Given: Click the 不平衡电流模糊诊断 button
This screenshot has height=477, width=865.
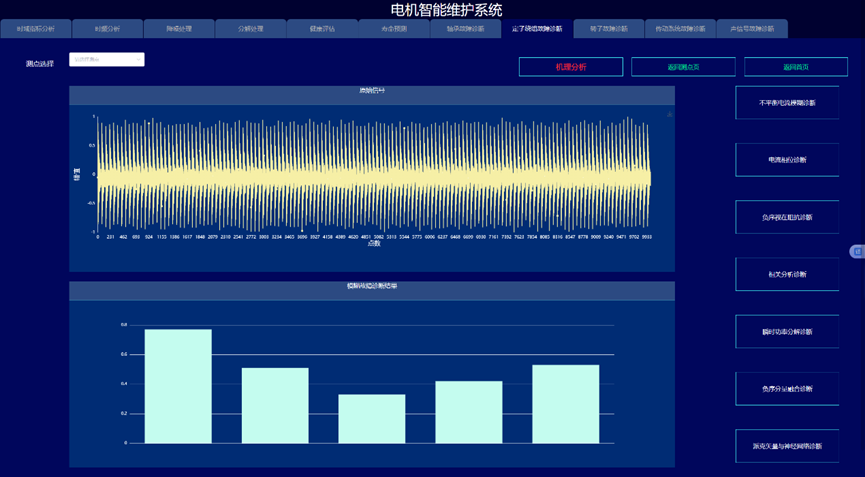Looking at the screenshot, I should (787, 103).
